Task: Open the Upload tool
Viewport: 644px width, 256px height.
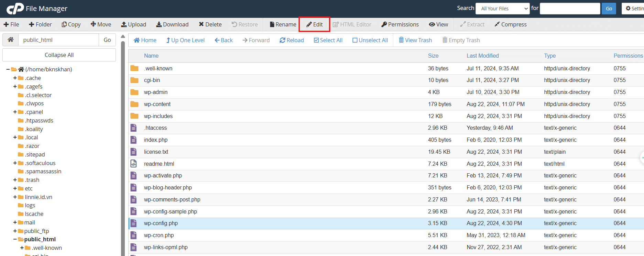Action: click(x=133, y=24)
